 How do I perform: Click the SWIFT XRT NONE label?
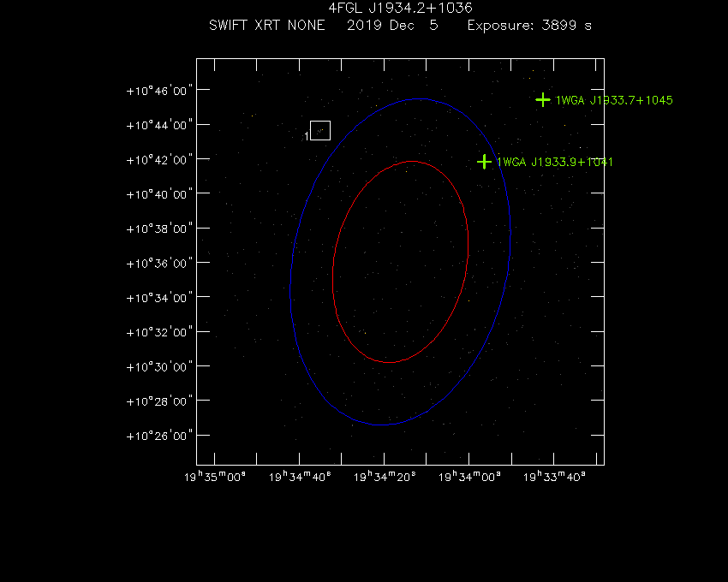267,26
